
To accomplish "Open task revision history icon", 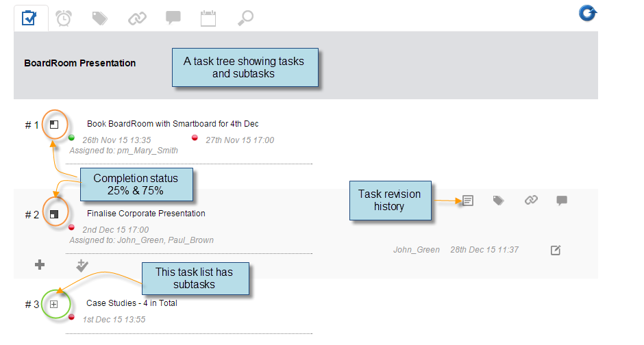I will click(x=468, y=201).
